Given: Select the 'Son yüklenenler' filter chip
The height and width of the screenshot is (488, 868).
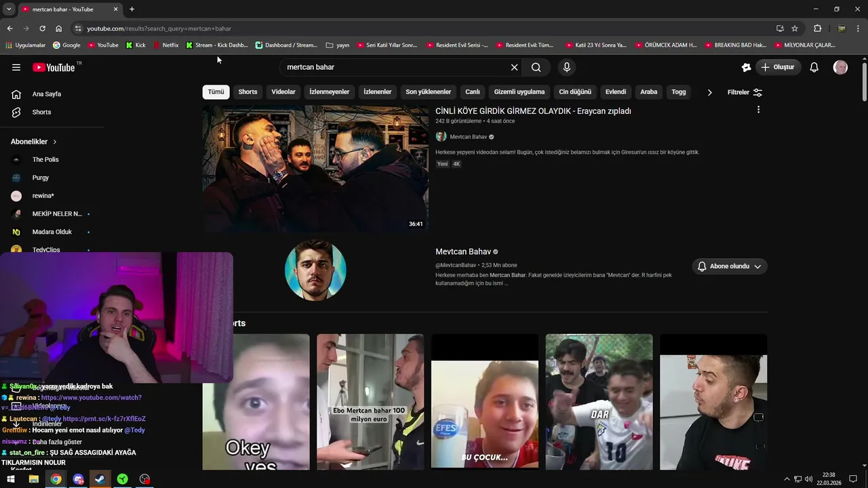Looking at the screenshot, I should [428, 91].
